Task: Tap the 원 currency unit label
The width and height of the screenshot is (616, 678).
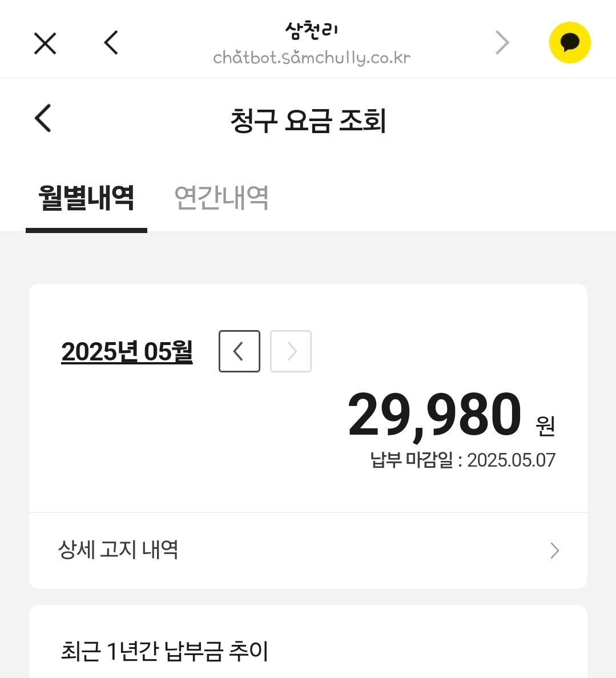Action: pos(545,426)
